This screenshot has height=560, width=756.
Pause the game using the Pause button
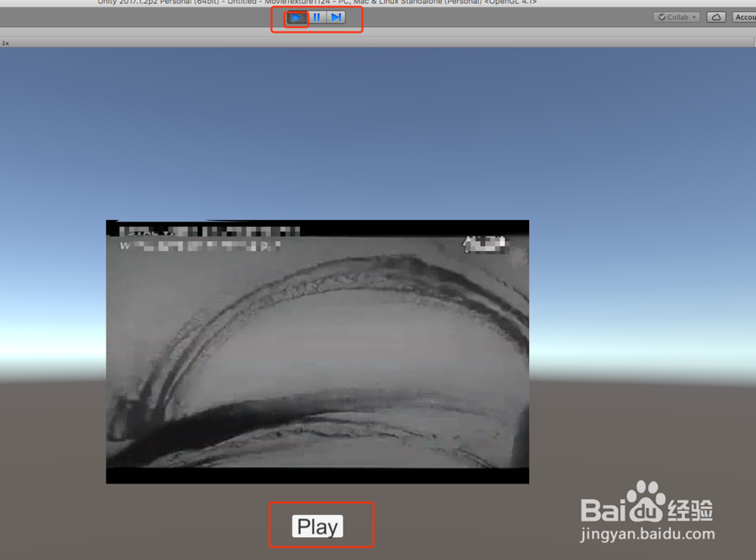tap(317, 18)
